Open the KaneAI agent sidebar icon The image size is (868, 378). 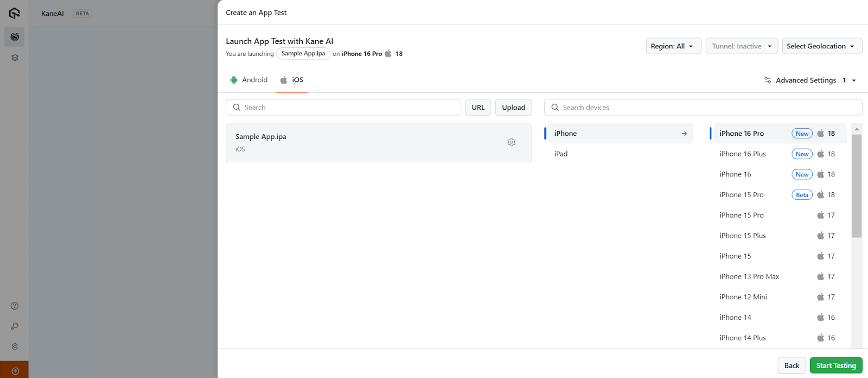[15, 37]
